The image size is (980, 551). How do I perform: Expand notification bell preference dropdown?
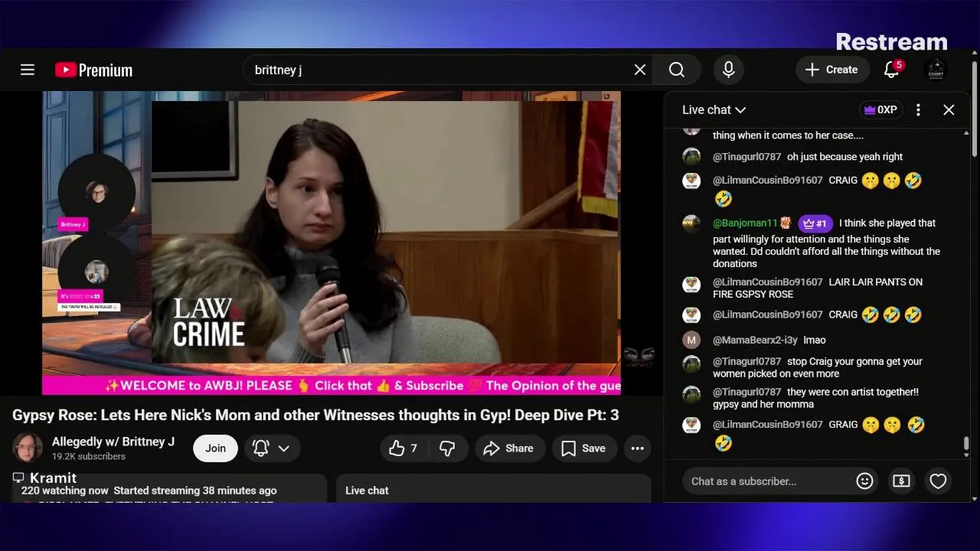(x=272, y=448)
